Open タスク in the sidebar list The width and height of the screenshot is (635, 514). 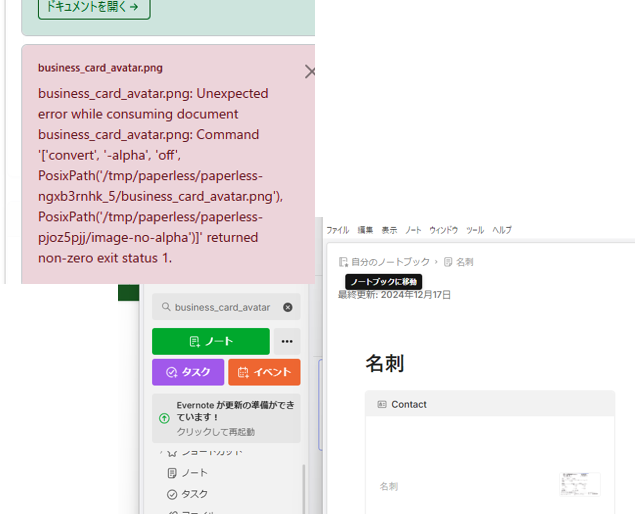(x=194, y=494)
